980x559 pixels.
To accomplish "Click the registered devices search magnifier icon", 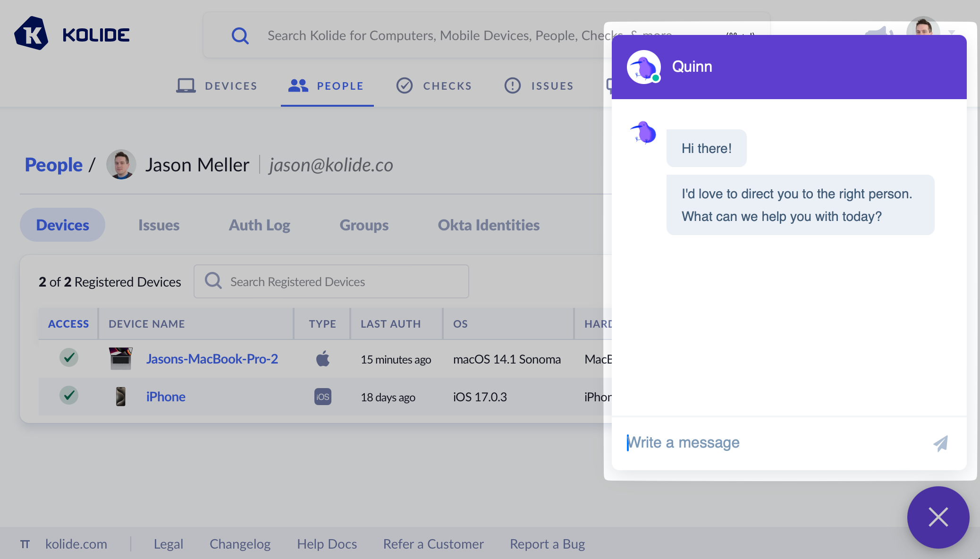I will point(213,280).
